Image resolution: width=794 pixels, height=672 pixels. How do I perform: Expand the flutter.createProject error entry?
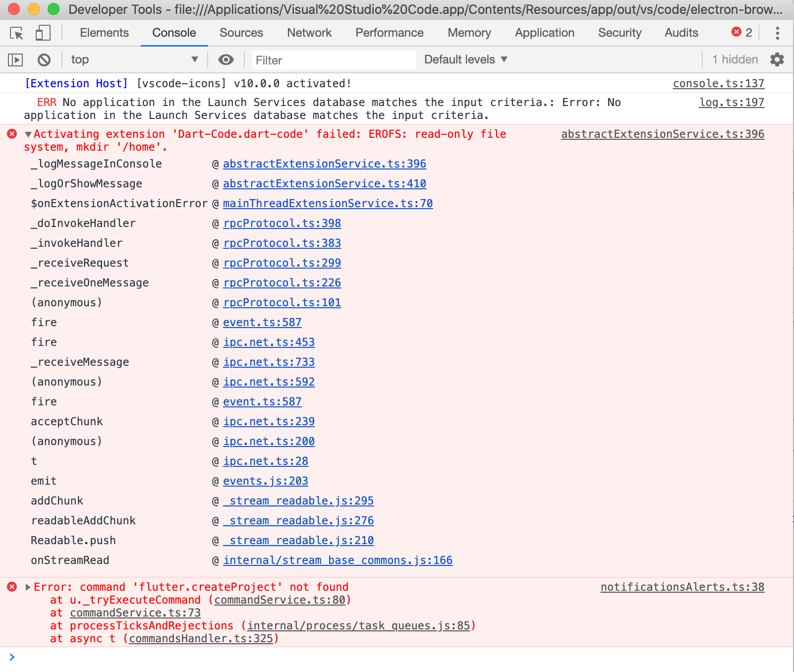(x=28, y=587)
